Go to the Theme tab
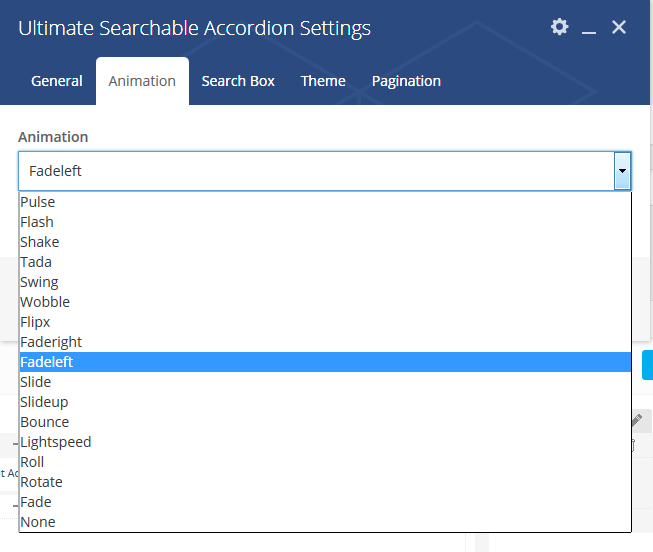Screen dimensions: 653x552 323,81
